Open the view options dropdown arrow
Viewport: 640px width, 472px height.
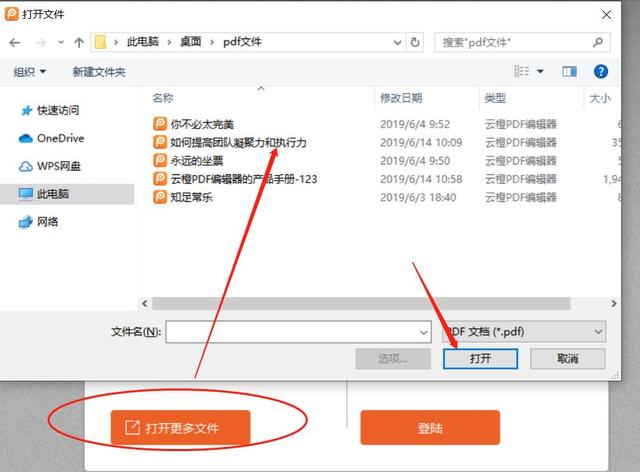[x=540, y=72]
